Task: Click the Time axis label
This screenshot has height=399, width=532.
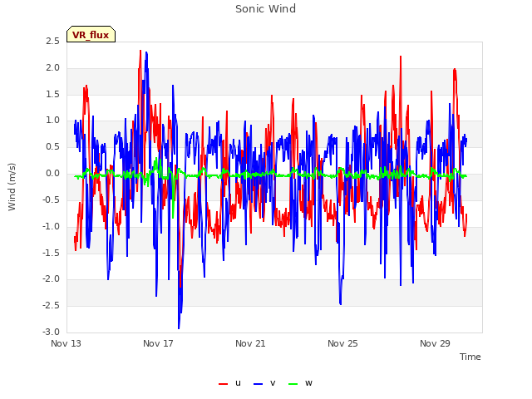Action: coord(470,357)
